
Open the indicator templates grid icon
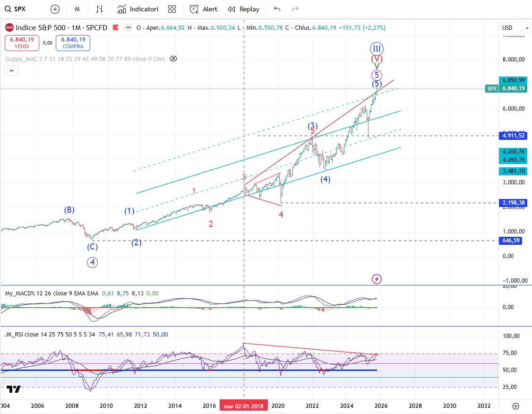(172, 9)
